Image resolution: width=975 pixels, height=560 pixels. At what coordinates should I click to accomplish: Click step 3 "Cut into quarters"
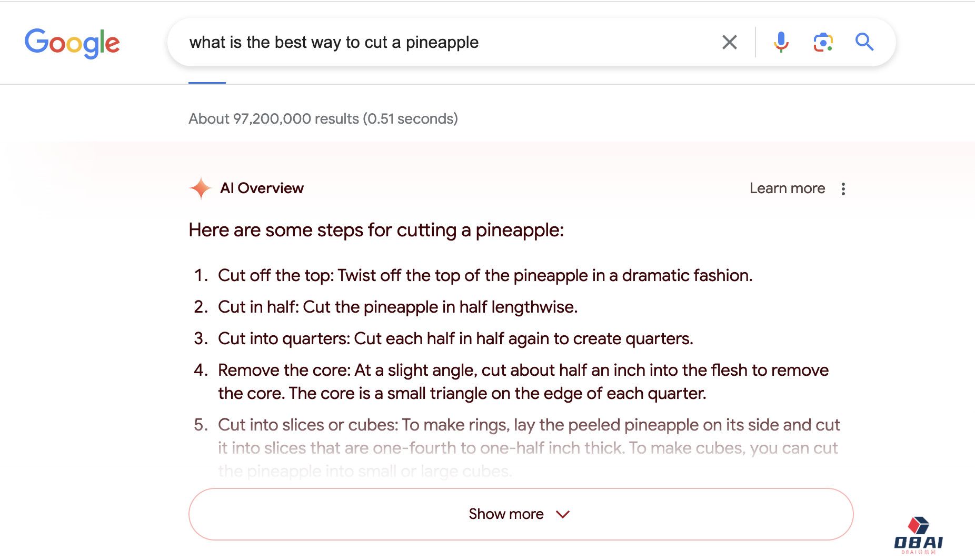pos(455,338)
